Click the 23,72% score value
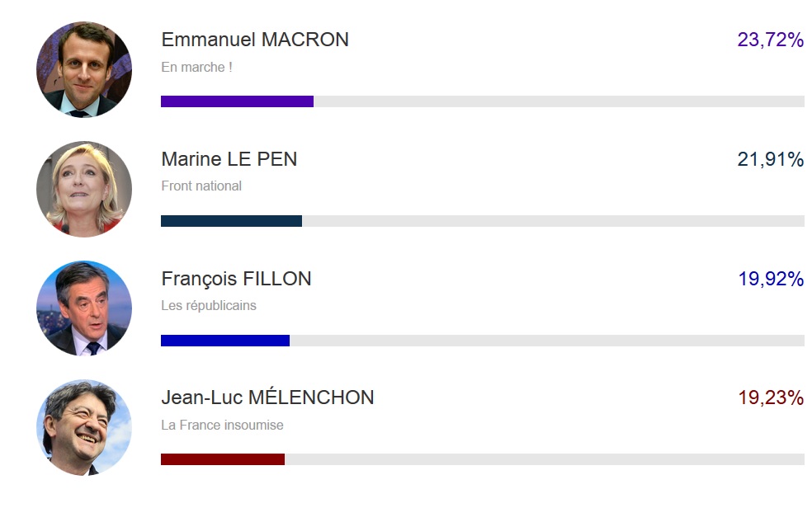The height and width of the screenshot is (508, 812). point(771,40)
